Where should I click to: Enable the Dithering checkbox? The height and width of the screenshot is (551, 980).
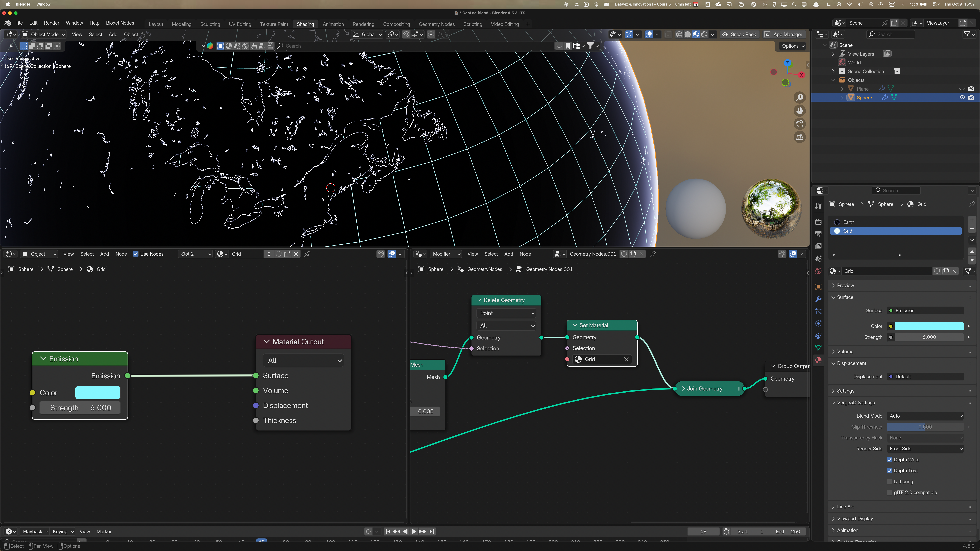click(x=889, y=481)
